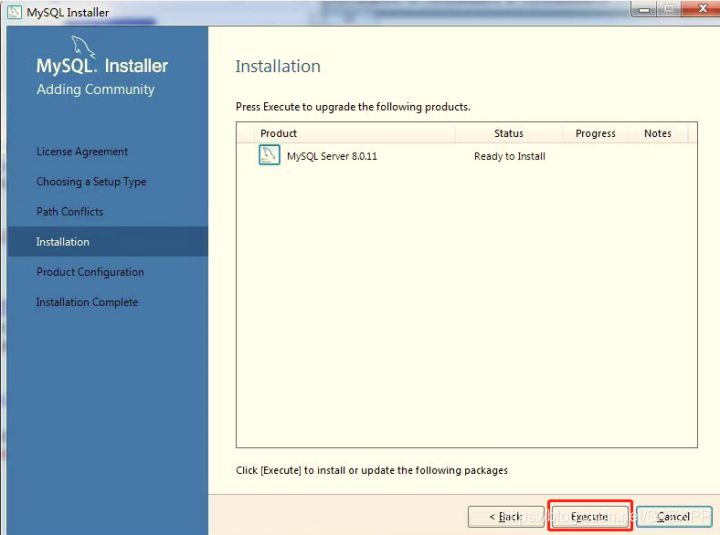This screenshot has height=535, width=720.
Task: Open the License Agreement step
Action: click(x=82, y=152)
